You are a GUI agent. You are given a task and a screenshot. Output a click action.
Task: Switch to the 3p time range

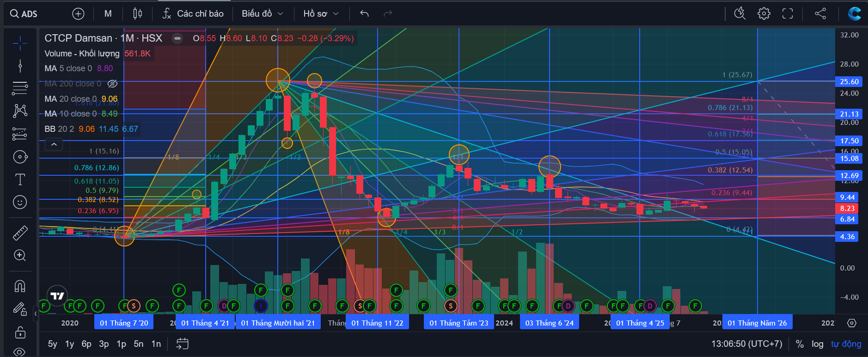[104, 344]
